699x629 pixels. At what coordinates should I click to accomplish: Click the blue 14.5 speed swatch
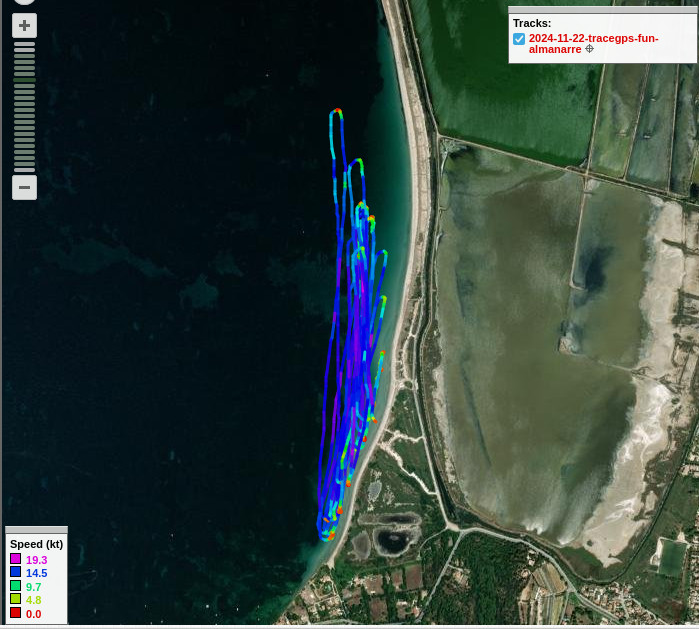[x=15, y=573]
